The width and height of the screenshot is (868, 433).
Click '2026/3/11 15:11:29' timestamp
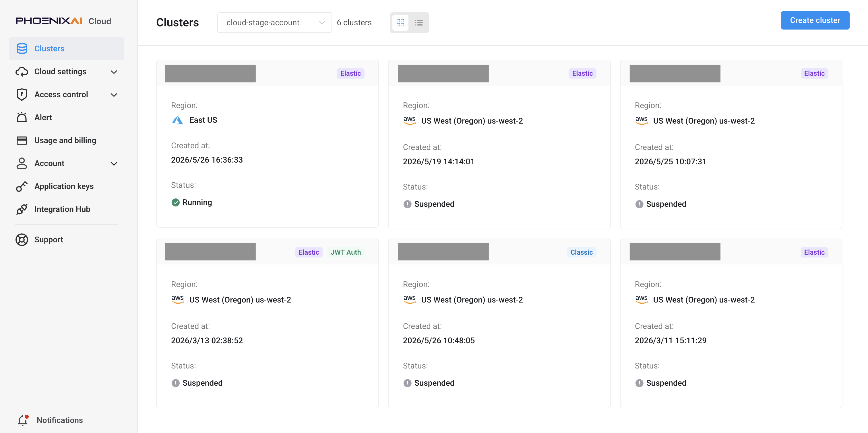[671, 340]
